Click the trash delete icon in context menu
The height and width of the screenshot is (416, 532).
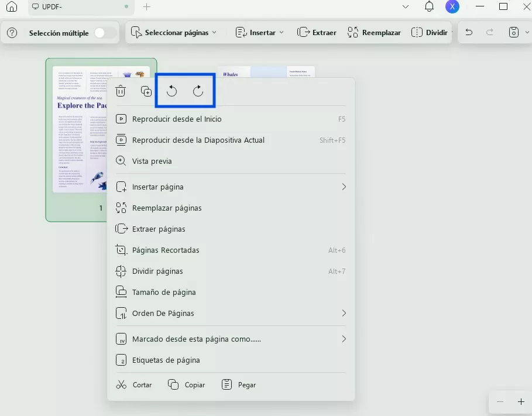121,91
